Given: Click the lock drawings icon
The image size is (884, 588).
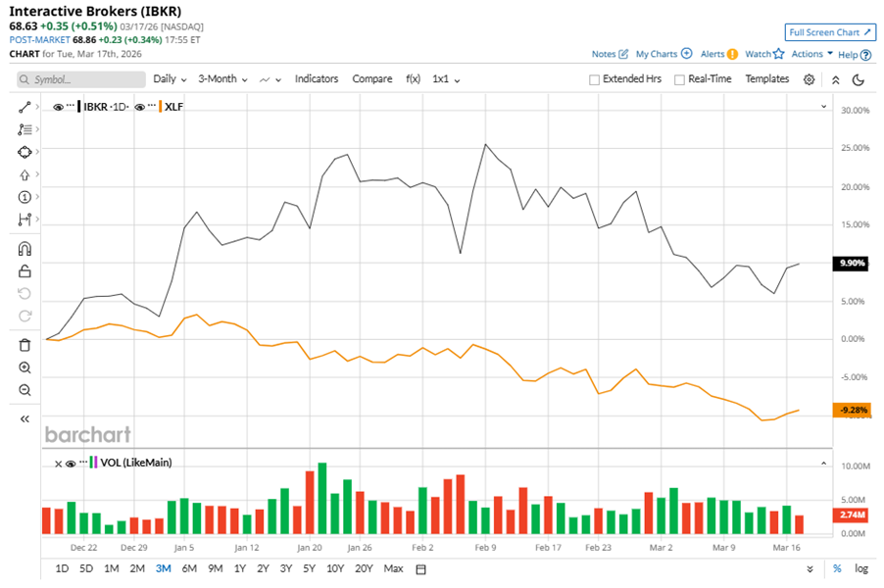Looking at the screenshot, I should pyautogui.click(x=25, y=270).
